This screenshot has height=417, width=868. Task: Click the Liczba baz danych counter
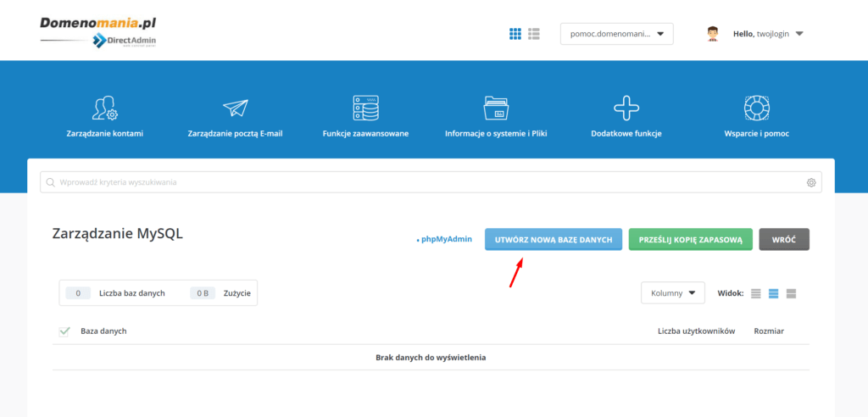[115, 293]
